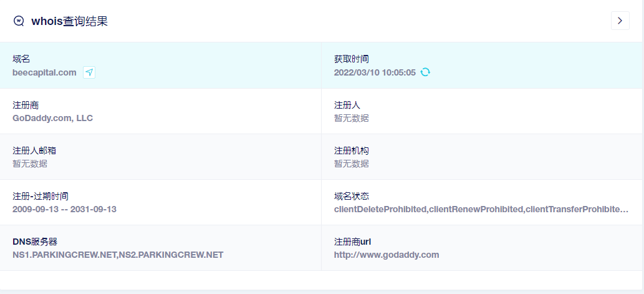The width and height of the screenshot is (644, 294).
Task: Expand whois results with the right chevron button
Action: pos(620,21)
